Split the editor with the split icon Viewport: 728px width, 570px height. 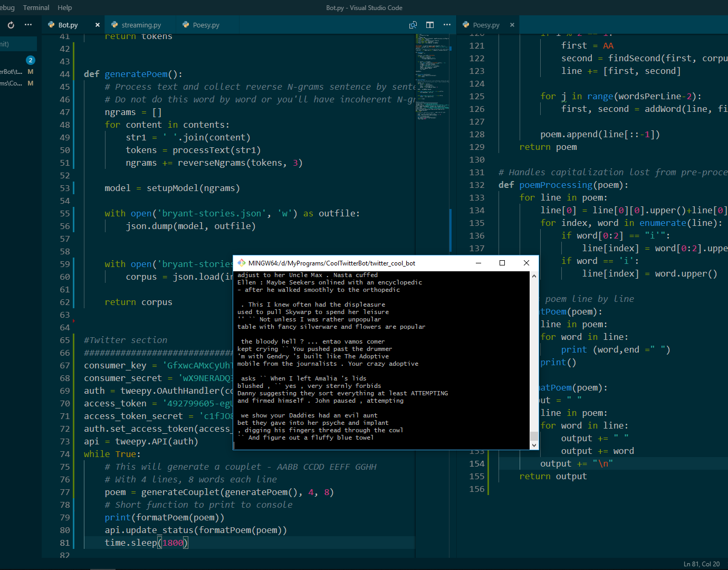pyautogui.click(x=430, y=25)
